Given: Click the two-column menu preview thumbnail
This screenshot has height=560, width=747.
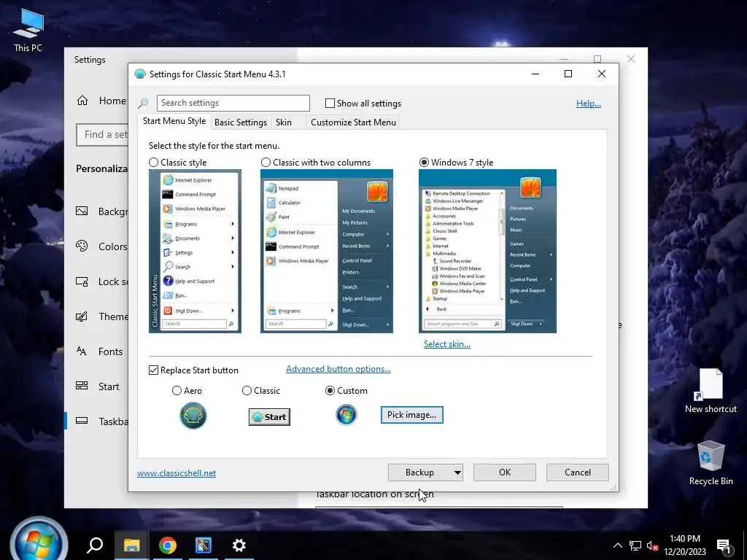Looking at the screenshot, I should [326, 251].
